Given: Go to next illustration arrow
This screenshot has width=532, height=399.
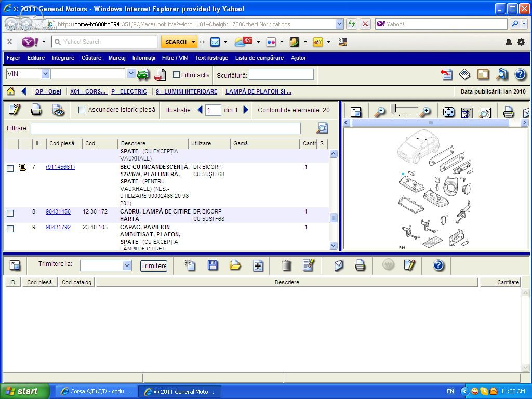Looking at the screenshot, I should click(246, 110).
